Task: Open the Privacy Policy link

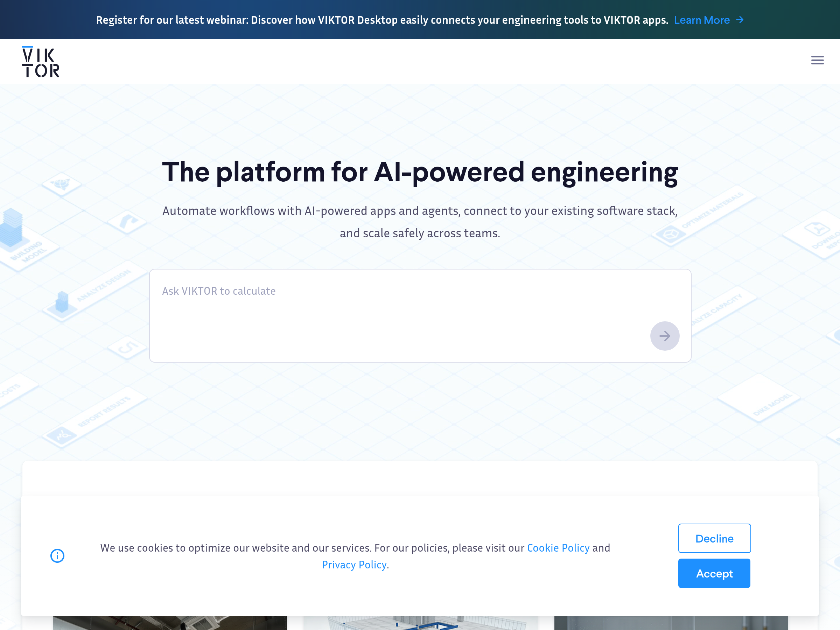Action: [354, 564]
